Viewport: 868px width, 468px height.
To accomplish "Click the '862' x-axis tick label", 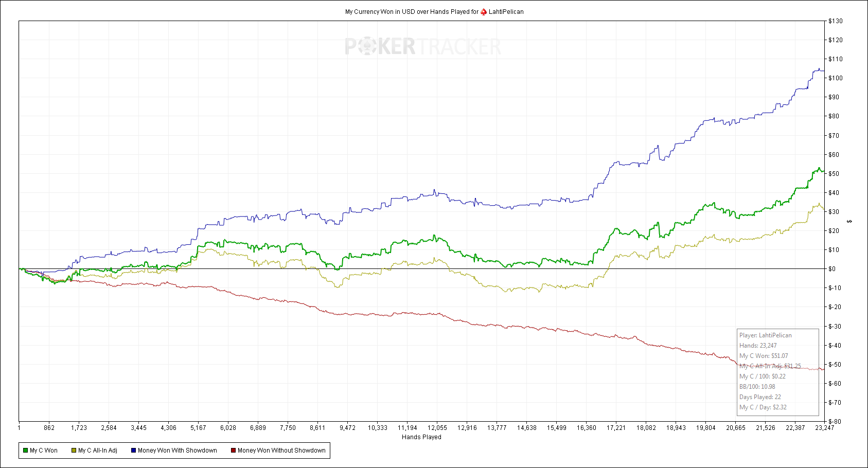I will click(x=49, y=428).
